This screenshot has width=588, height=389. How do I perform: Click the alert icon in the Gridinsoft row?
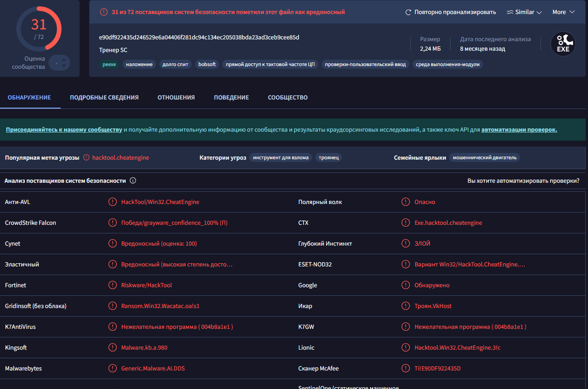112,306
